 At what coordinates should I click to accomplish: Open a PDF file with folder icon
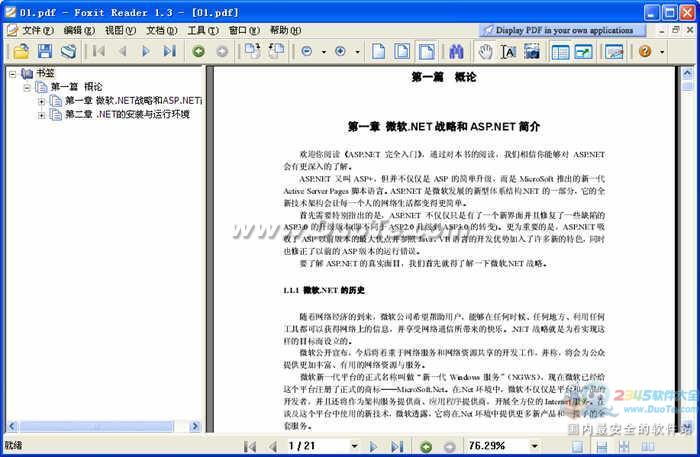[x=21, y=52]
